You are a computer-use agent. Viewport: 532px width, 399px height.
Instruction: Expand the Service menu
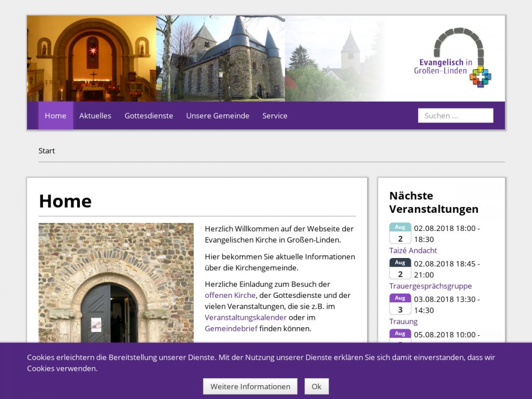click(275, 115)
